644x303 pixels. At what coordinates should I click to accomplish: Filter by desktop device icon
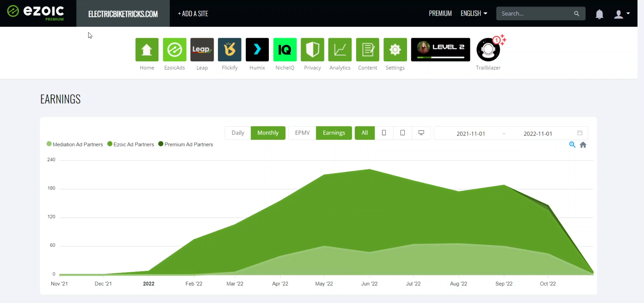[421, 133]
